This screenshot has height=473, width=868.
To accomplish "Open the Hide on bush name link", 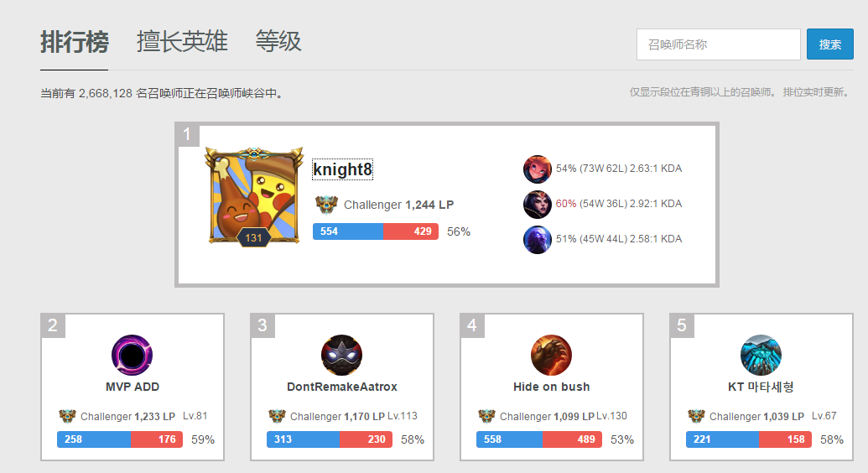I will 551,387.
